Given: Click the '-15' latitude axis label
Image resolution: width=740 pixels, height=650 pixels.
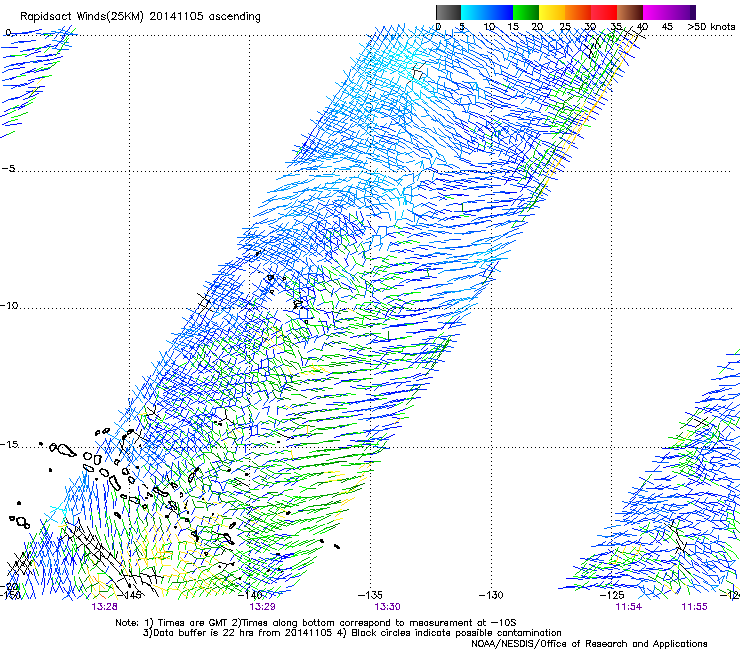Looking at the screenshot, I should [9, 444].
